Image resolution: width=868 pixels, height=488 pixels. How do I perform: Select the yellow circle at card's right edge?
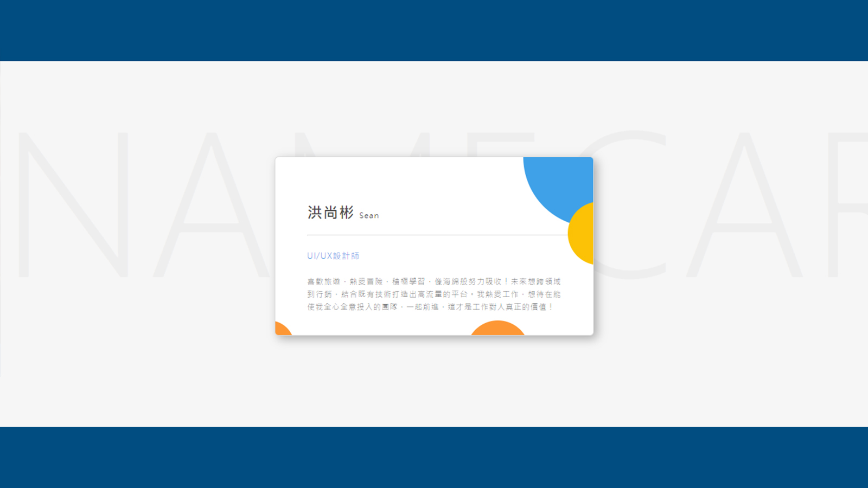582,234
